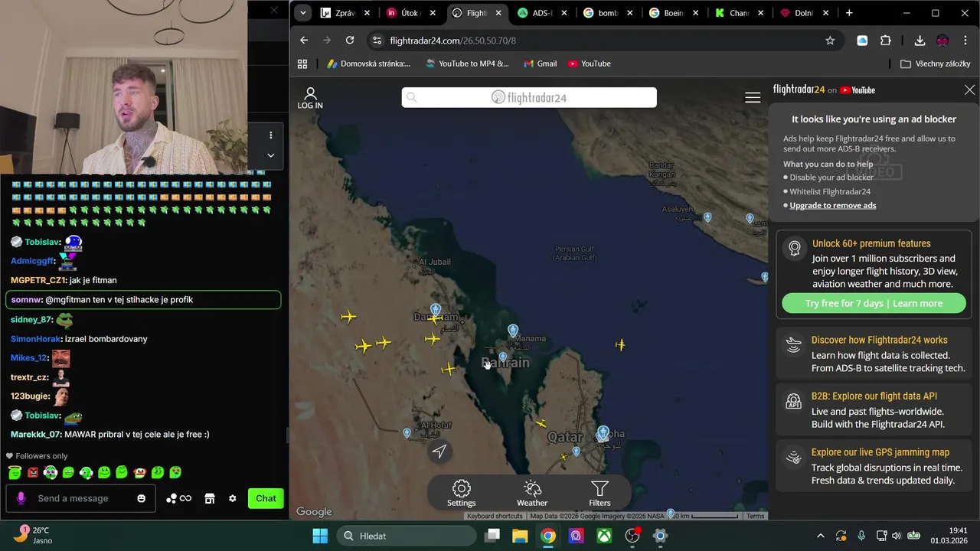Image resolution: width=980 pixels, height=551 pixels.
Task: Switch to the bomb Google tab
Action: (x=609, y=13)
